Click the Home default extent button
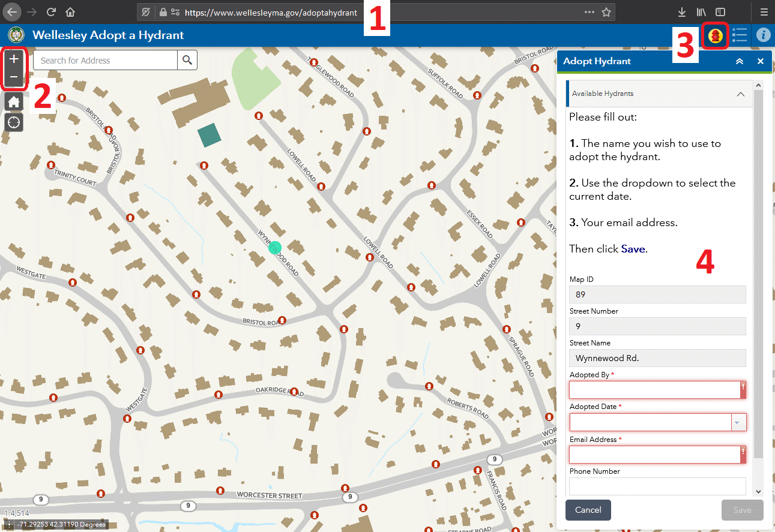 14,101
